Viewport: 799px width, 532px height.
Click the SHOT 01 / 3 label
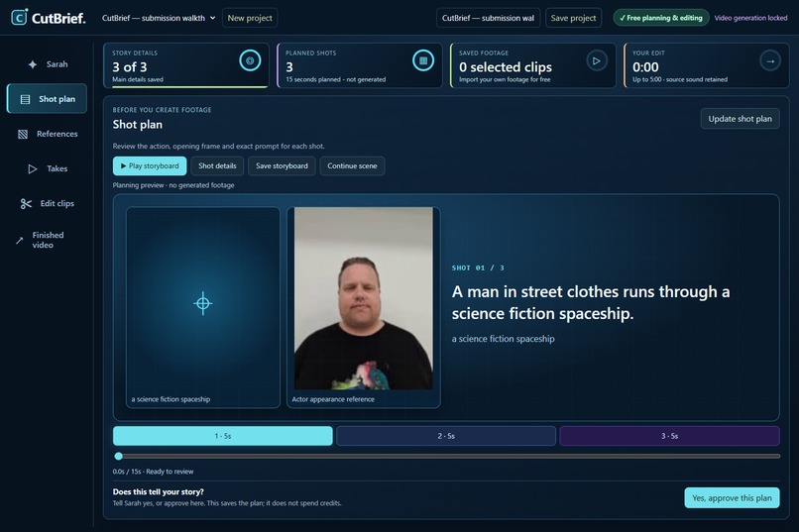(x=478, y=267)
